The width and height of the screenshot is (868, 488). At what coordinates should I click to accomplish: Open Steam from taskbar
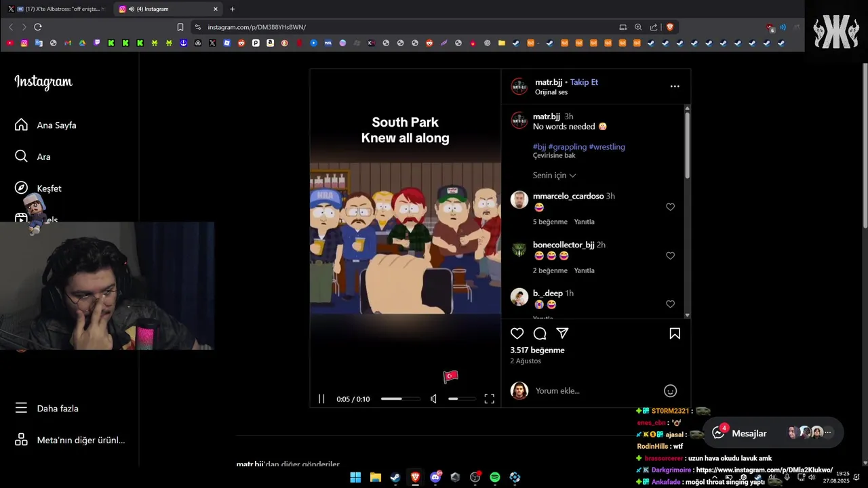pyautogui.click(x=395, y=477)
